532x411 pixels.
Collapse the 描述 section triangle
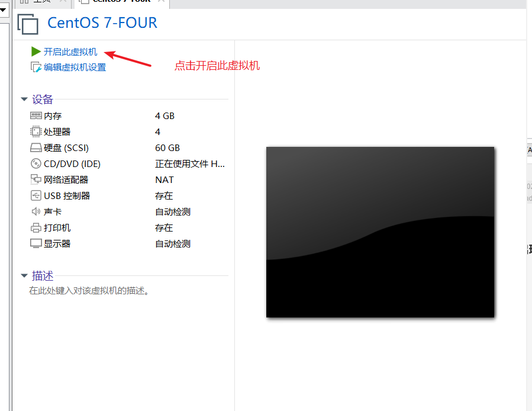(24, 275)
